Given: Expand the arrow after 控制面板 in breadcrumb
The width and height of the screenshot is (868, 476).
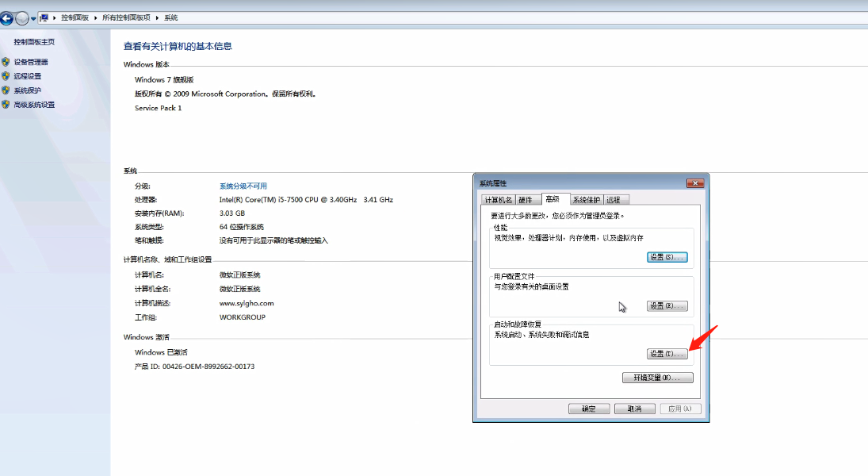Looking at the screenshot, I should coord(95,17).
